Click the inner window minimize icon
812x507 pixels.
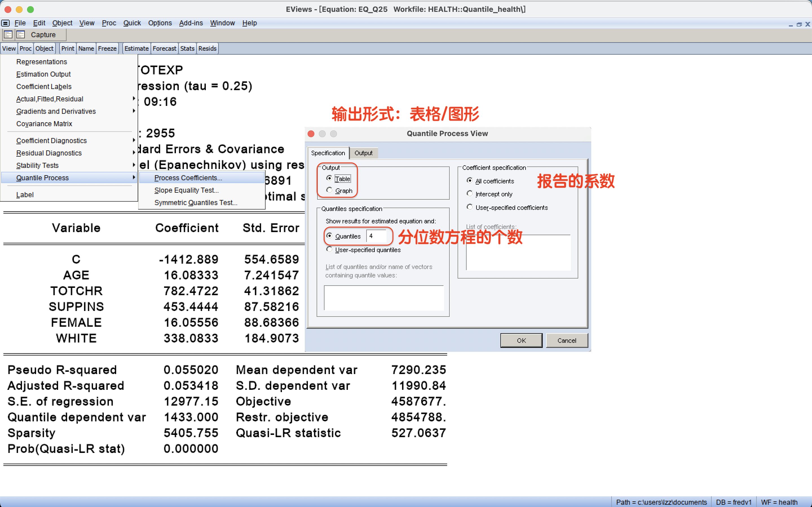(791, 25)
